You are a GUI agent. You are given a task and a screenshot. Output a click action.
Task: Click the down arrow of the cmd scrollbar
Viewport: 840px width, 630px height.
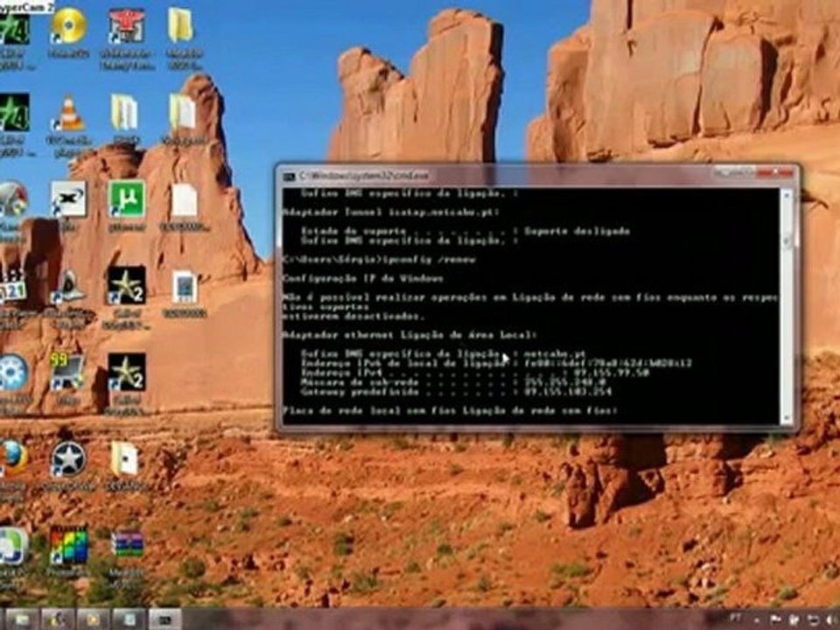787,417
